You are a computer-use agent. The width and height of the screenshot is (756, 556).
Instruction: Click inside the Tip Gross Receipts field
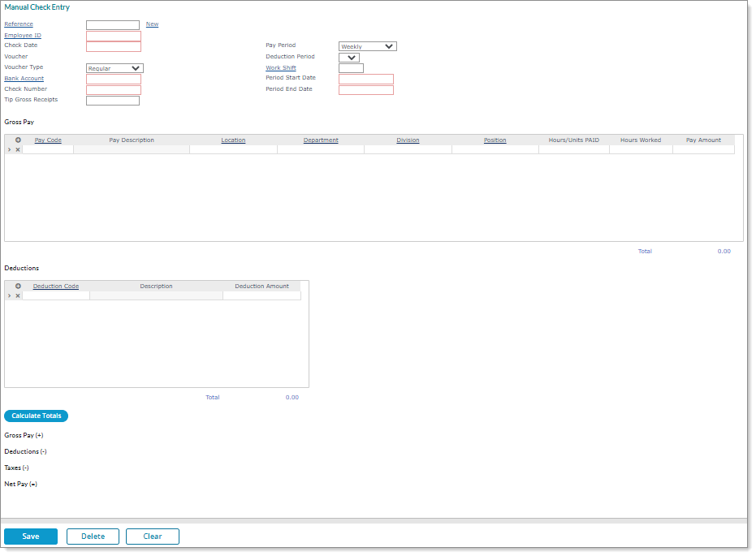point(112,100)
